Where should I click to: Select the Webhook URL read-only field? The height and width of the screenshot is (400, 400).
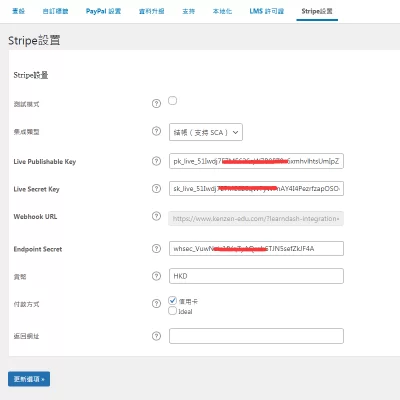256,219
